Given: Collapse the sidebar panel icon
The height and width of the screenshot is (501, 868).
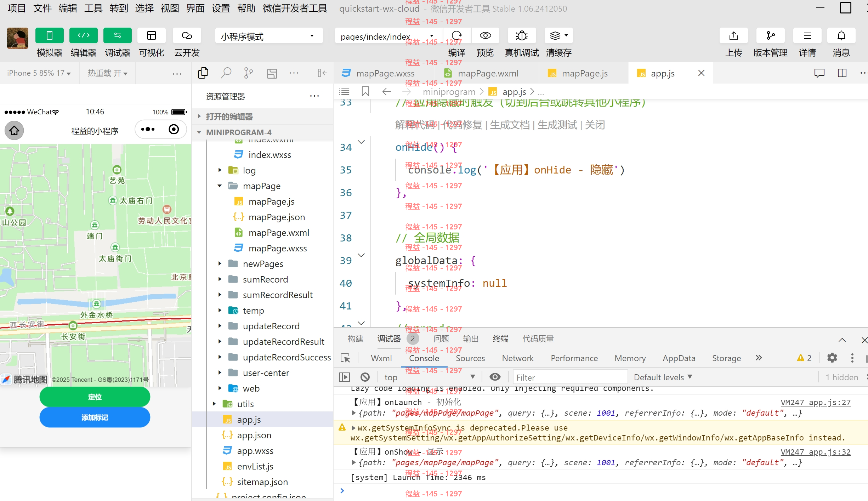Looking at the screenshot, I should point(322,73).
